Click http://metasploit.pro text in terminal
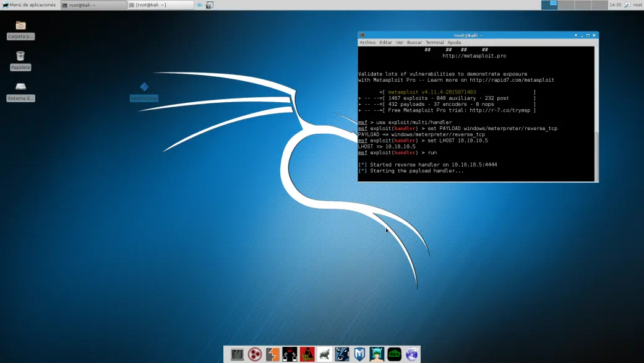Viewport: 644px width, 363px height. (474, 56)
